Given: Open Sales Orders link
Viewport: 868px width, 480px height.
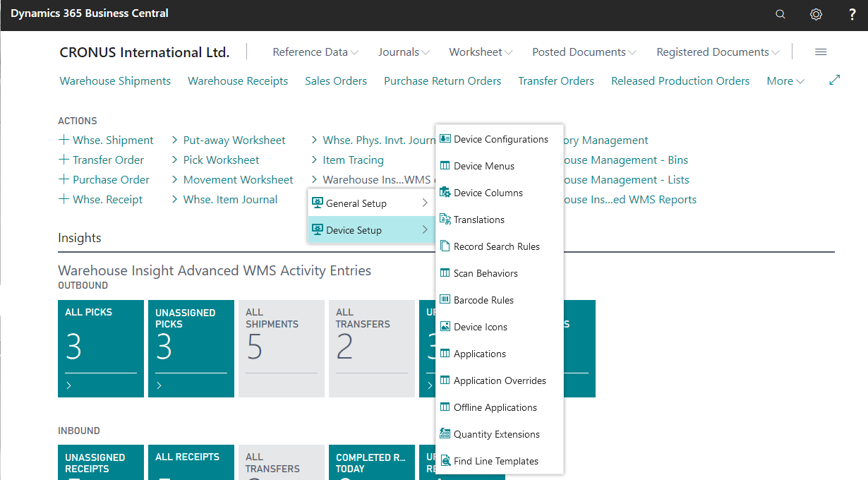Looking at the screenshot, I should tap(336, 81).
